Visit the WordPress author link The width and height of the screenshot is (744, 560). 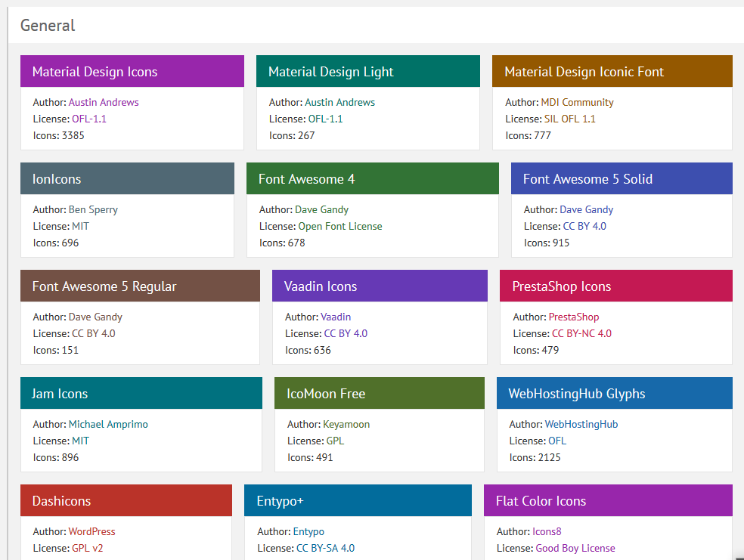92,531
